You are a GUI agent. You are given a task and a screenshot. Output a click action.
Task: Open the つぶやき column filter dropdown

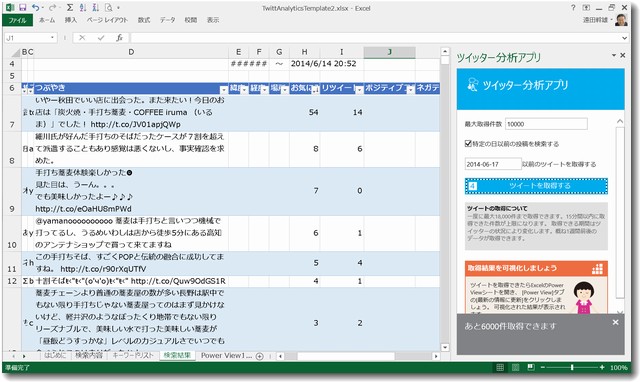[224, 89]
